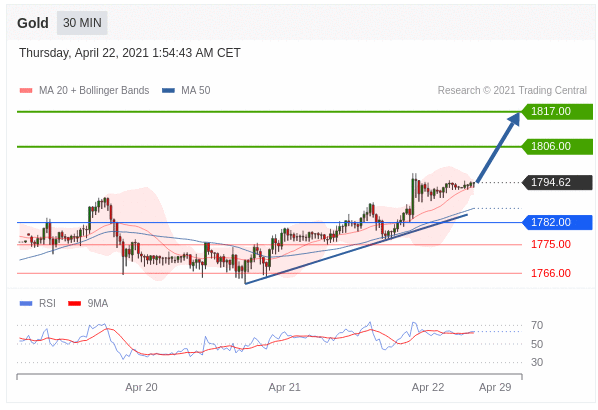Select the 1794.62 current price label
Screen dimensions: 598x410
[x=557, y=182]
